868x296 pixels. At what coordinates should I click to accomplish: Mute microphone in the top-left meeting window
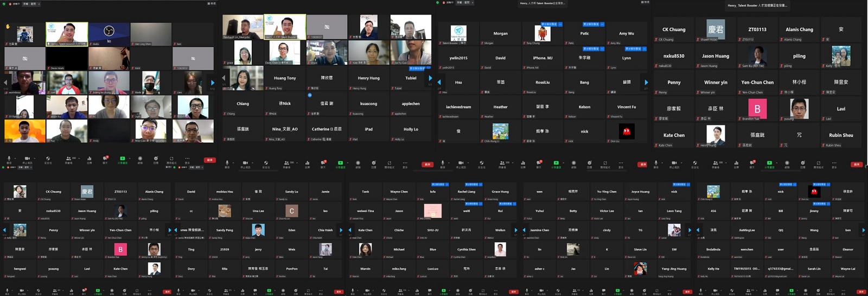(x=9, y=159)
